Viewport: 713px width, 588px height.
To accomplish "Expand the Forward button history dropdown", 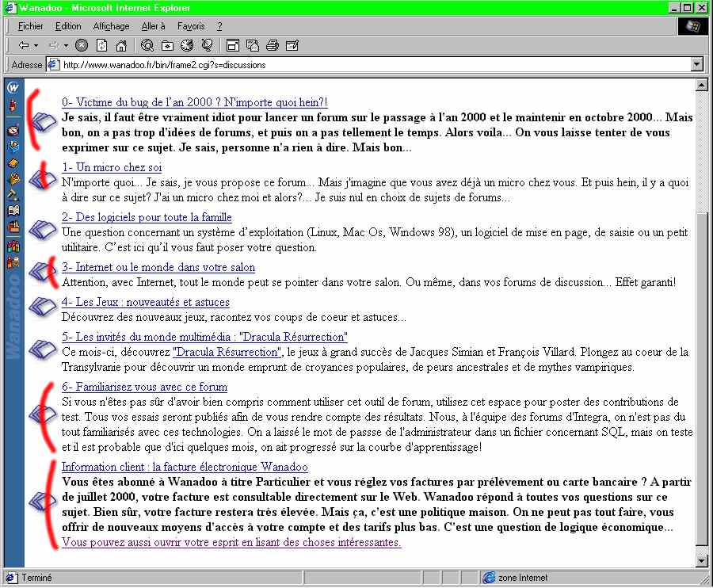I will (66, 45).
